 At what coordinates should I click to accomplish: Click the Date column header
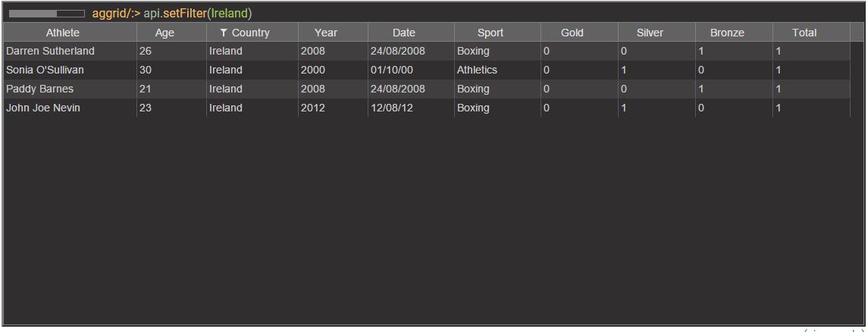click(404, 33)
